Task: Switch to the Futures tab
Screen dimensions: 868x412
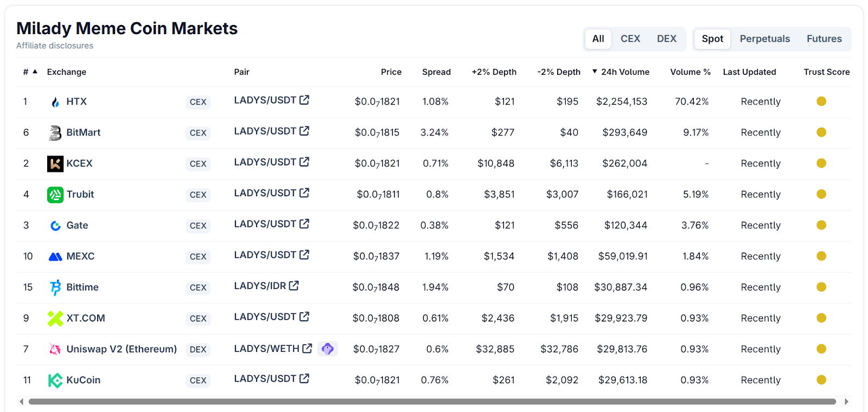Action: (x=824, y=39)
